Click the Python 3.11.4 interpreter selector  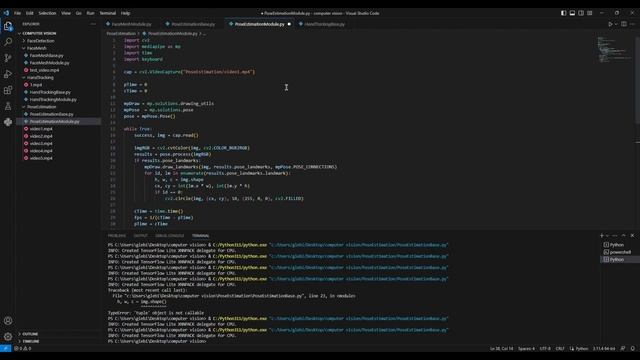(604, 349)
